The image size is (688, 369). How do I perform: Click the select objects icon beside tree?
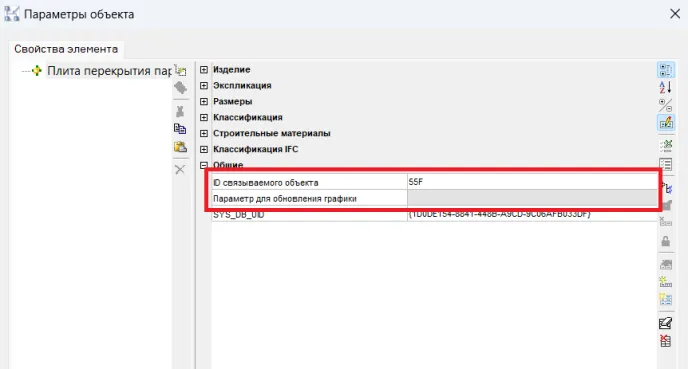tap(180, 70)
